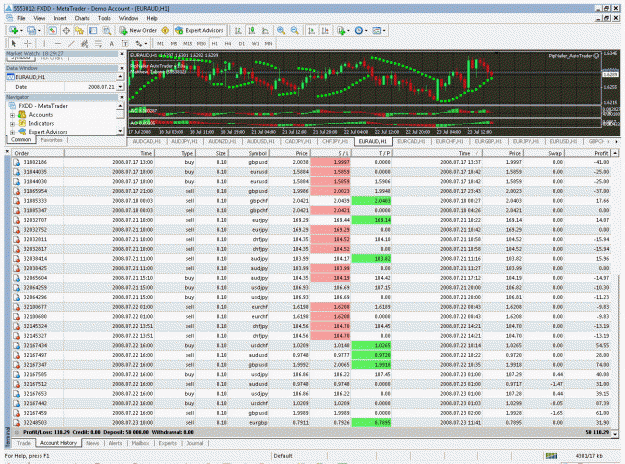
Task: Open the new chart dropdown arrow
Action: 22,30
